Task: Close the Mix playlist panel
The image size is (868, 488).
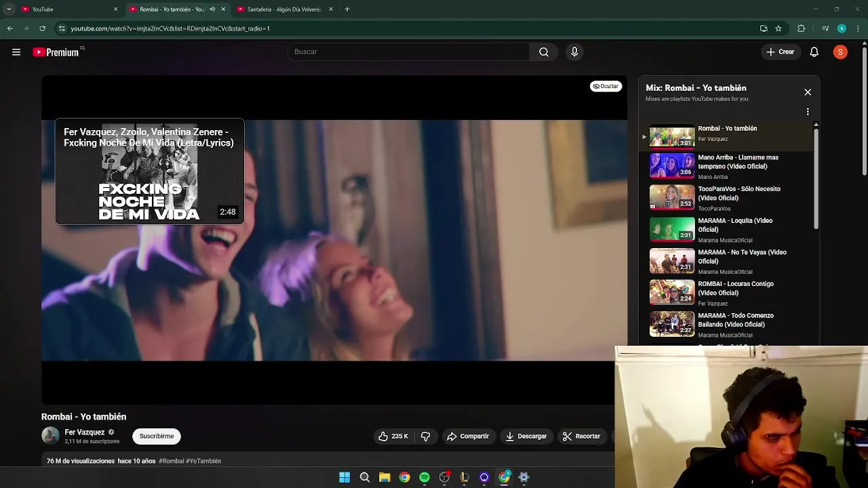Action: (808, 92)
